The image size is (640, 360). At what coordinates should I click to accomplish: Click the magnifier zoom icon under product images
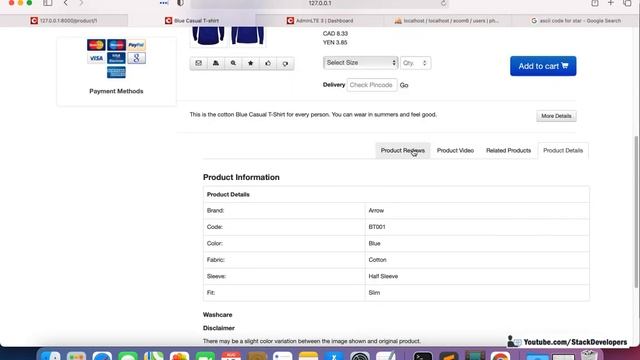coord(233,63)
